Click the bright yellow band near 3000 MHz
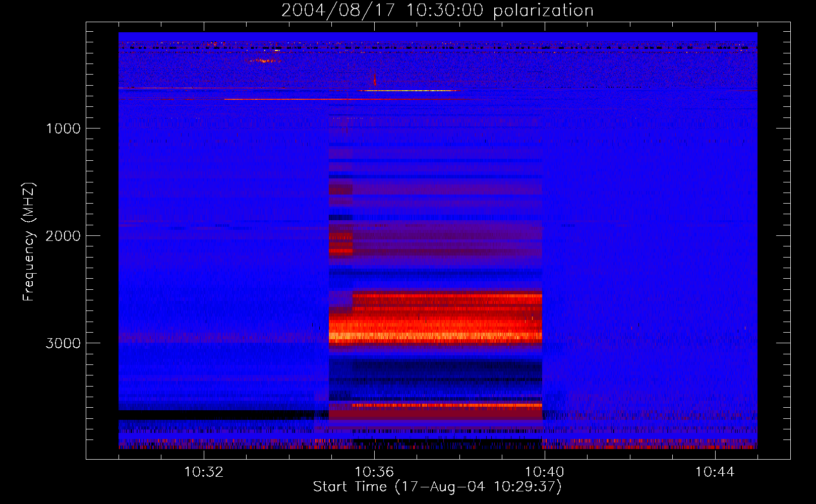Image resolution: width=816 pixels, height=504 pixels. point(435,335)
